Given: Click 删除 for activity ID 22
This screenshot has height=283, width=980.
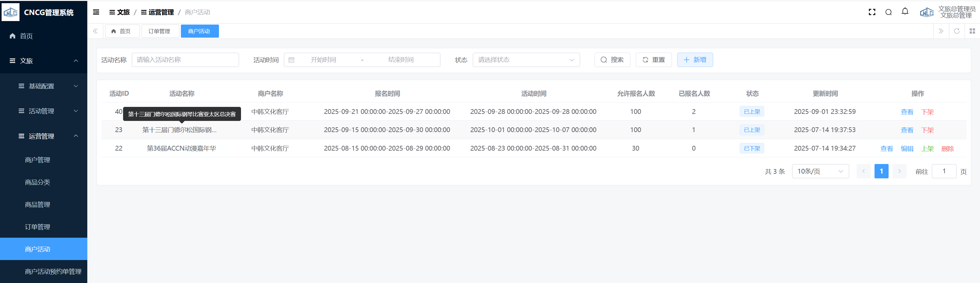Looking at the screenshot, I should tap(947, 149).
